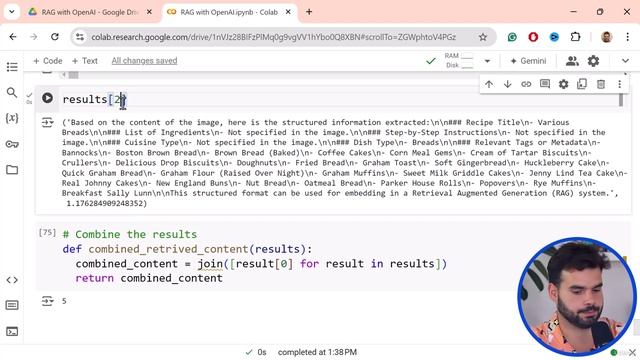Open the blue extension icon
This screenshot has width=640, height=360.
(554, 37)
